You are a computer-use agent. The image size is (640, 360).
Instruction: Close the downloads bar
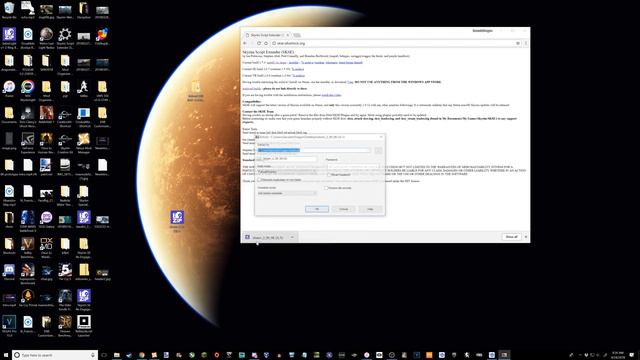point(526,237)
